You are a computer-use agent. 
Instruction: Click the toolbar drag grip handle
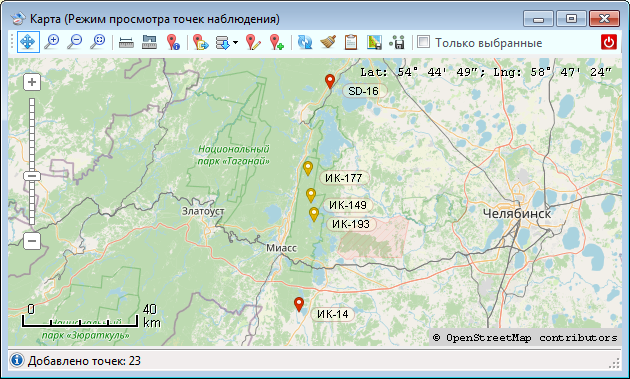(x=12, y=42)
